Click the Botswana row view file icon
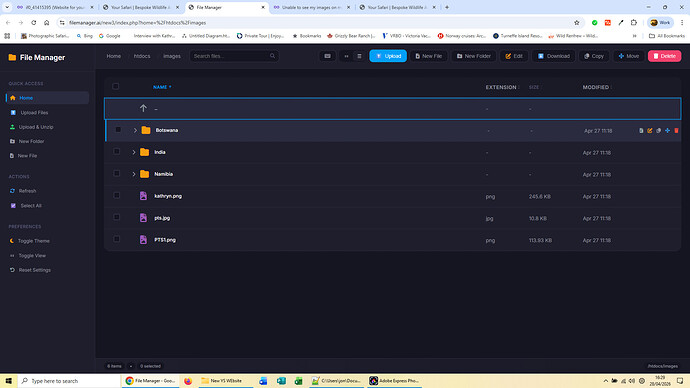This screenshot has width=690, height=388. (x=641, y=131)
